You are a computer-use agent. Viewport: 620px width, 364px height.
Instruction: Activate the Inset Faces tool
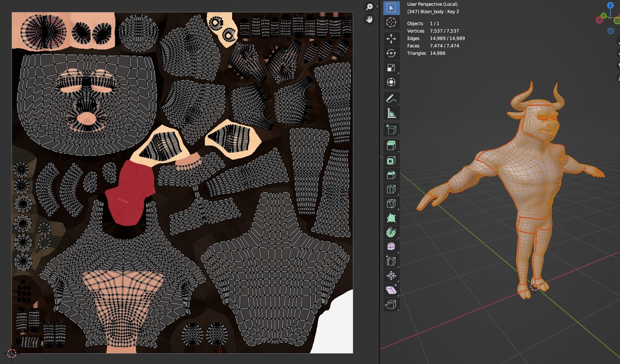pyautogui.click(x=391, y=160)
